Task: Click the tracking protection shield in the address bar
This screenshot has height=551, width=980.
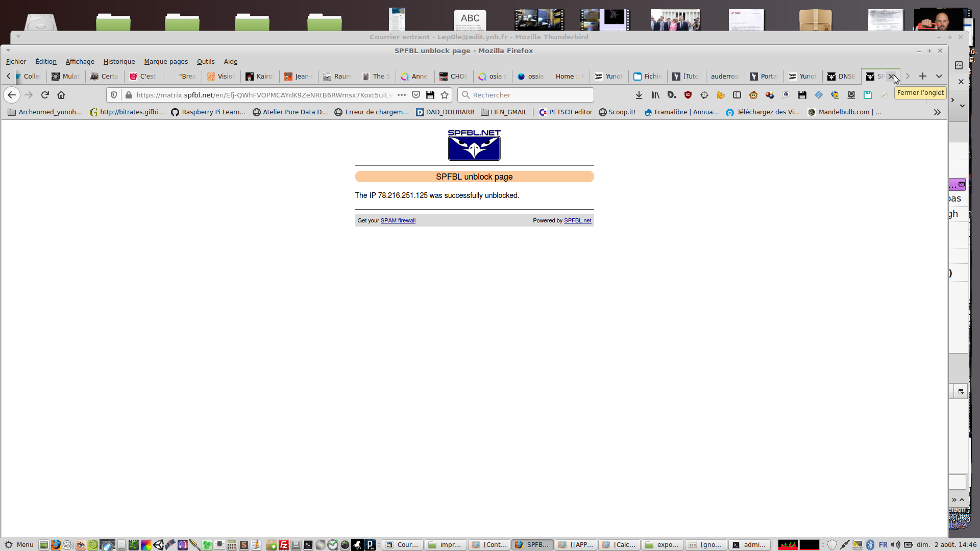Action: click(114, 95)
